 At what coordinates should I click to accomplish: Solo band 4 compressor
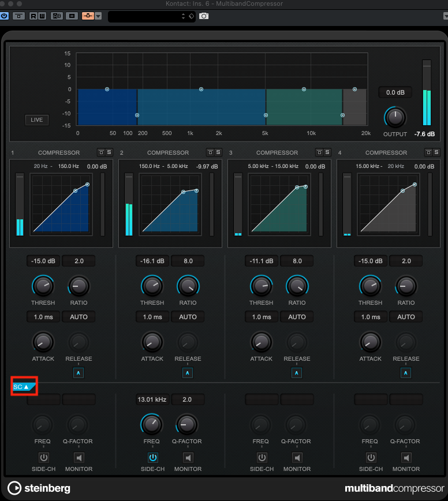tap(436, 152)
